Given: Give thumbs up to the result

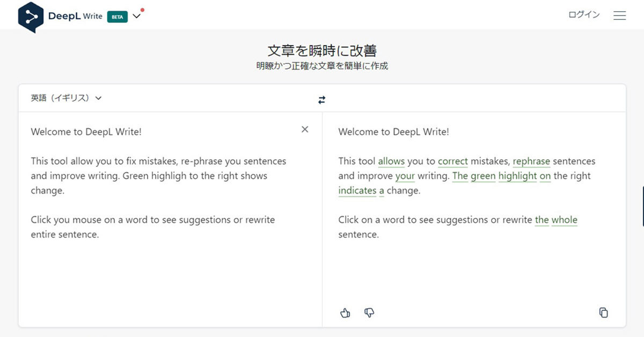Looking at the screenshot, I should pos(345,313).
